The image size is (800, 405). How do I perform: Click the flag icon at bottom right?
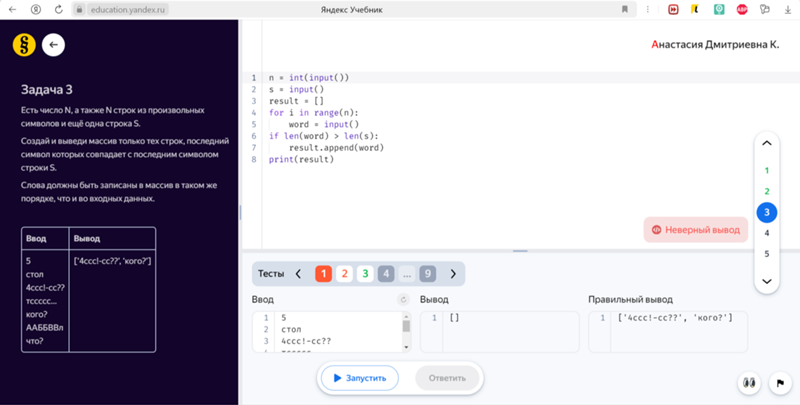click(x=778, y=383)
